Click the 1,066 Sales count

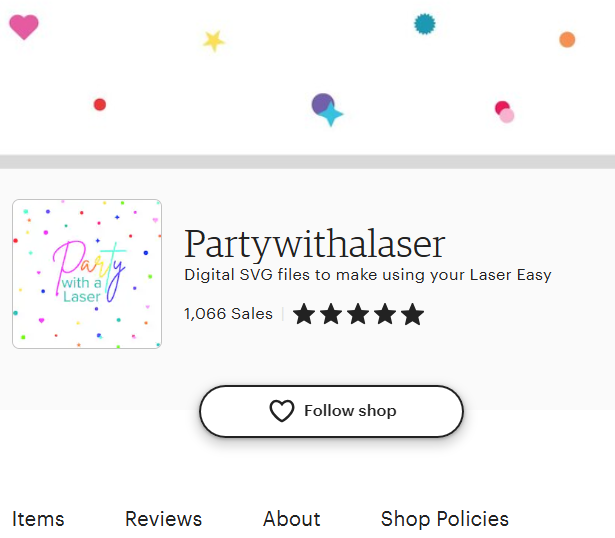(x=228, y=314)
